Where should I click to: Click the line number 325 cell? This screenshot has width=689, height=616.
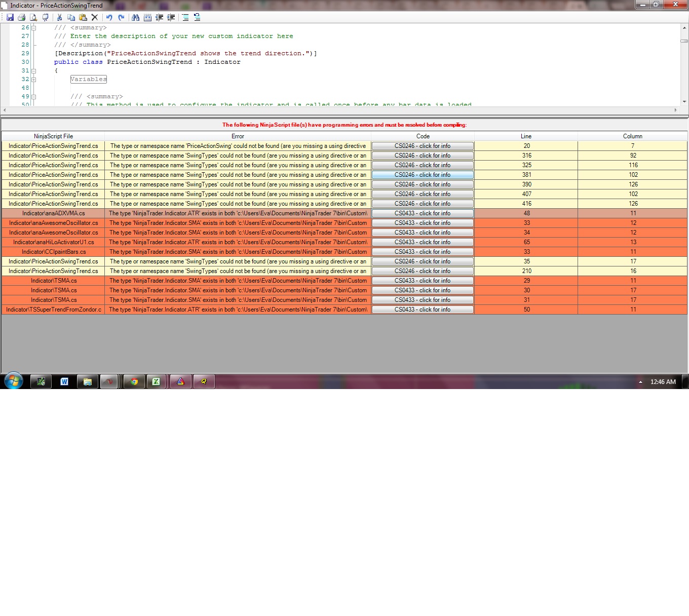(526, 165)
